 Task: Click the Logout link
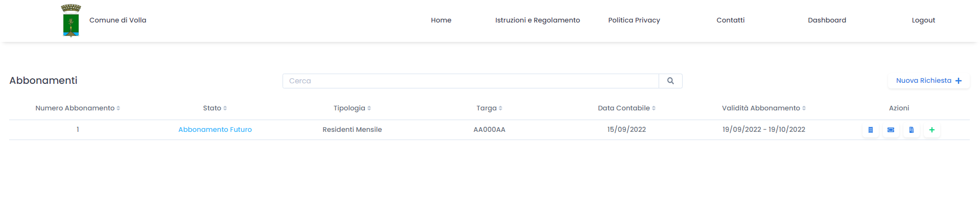point(923,20)
